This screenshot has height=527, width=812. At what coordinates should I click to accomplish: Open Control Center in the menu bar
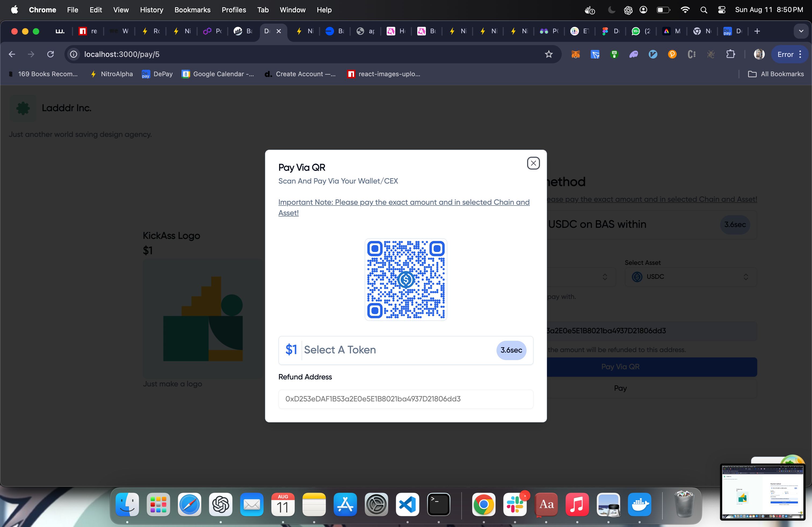pos(722,10)
